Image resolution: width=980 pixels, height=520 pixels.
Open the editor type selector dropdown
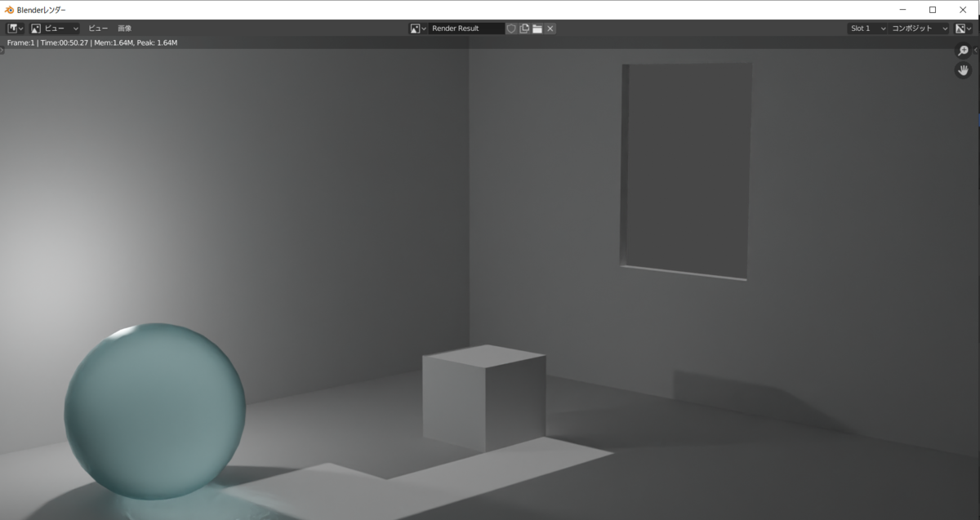click(x=16, y=28)
